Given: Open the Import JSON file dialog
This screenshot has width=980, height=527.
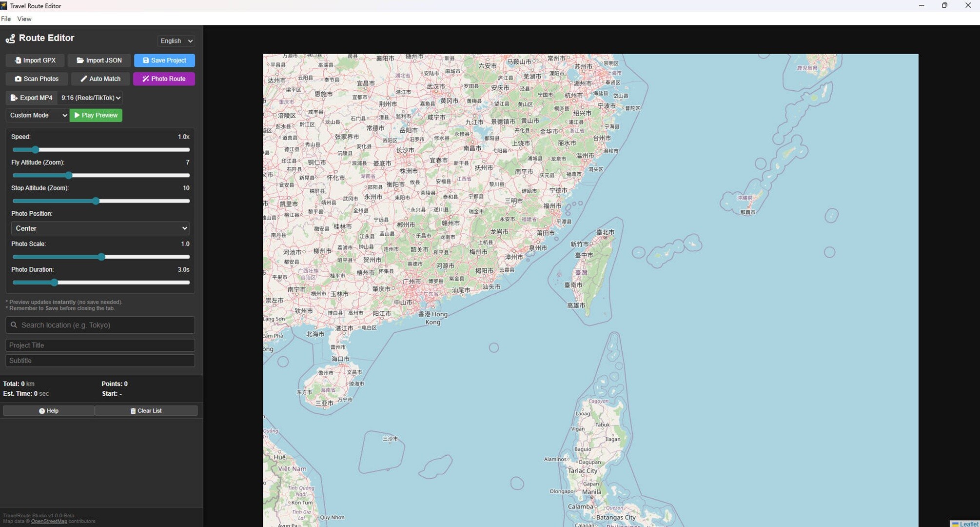Looking at the screenshot, I should coord(99,60).
